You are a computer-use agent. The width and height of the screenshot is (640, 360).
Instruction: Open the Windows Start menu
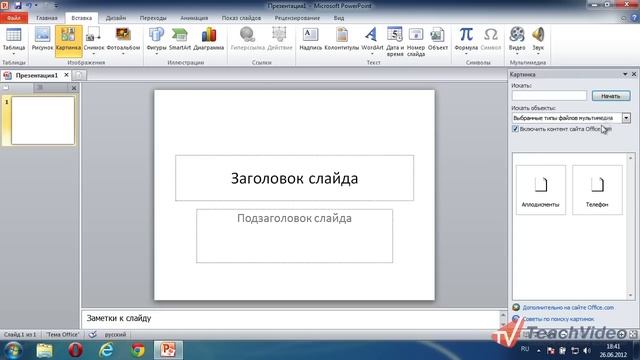coord(13,350)
